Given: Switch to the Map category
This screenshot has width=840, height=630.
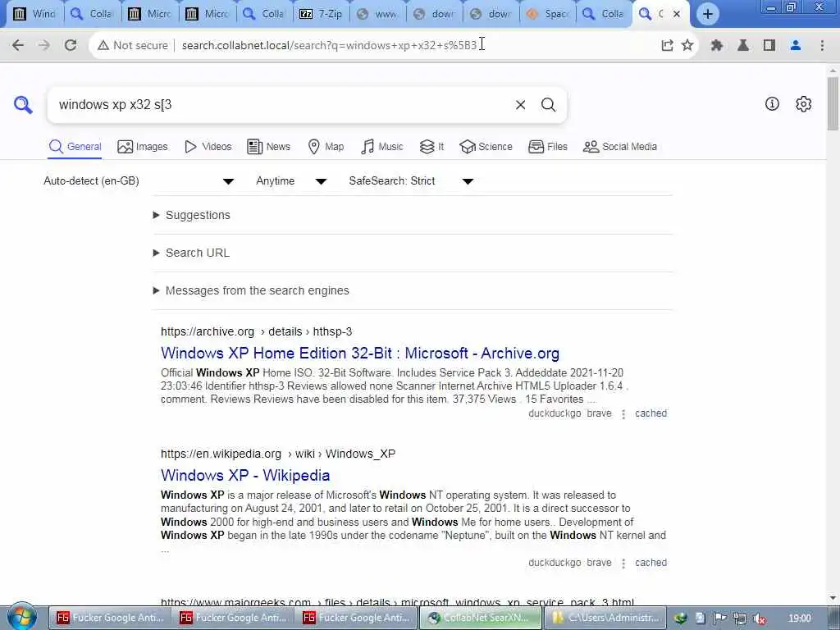Looking at the screenshot, I should pyautogui.click(x=326, y=147).
